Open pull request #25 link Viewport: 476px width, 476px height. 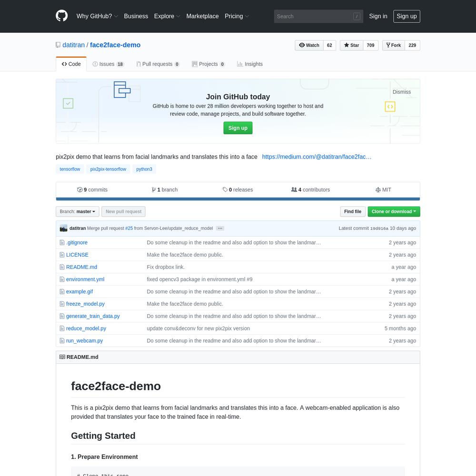tap(129, 228)
